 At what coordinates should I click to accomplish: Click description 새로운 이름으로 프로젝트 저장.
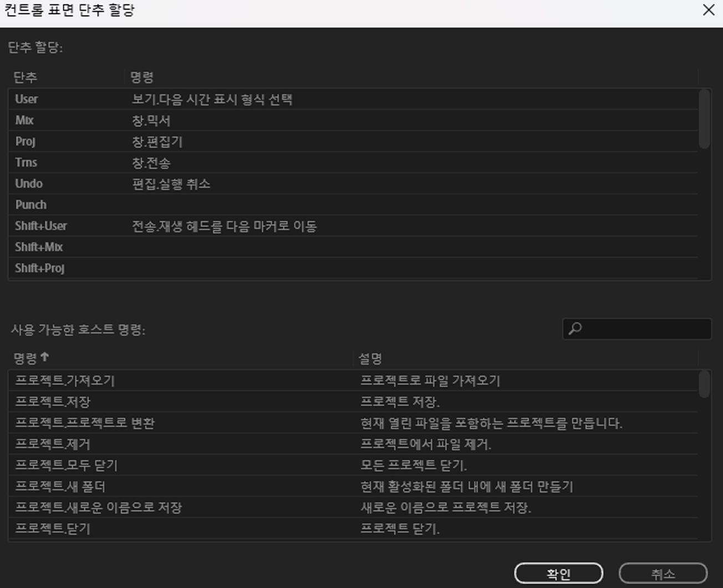click(446, 507)
